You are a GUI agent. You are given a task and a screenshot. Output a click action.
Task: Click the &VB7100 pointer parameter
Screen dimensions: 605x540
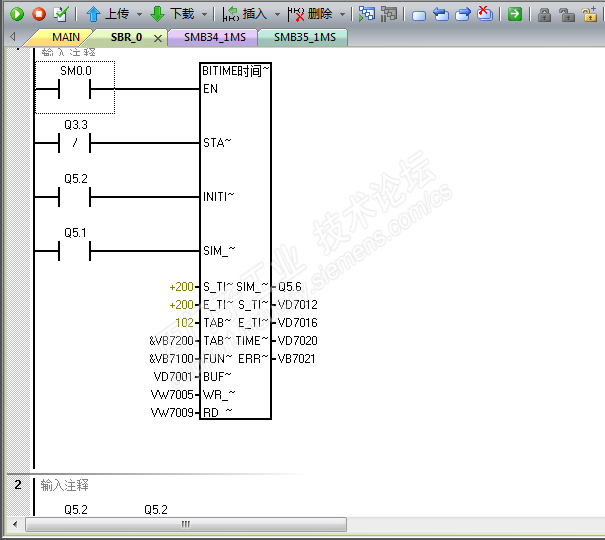tap(171, 359)
